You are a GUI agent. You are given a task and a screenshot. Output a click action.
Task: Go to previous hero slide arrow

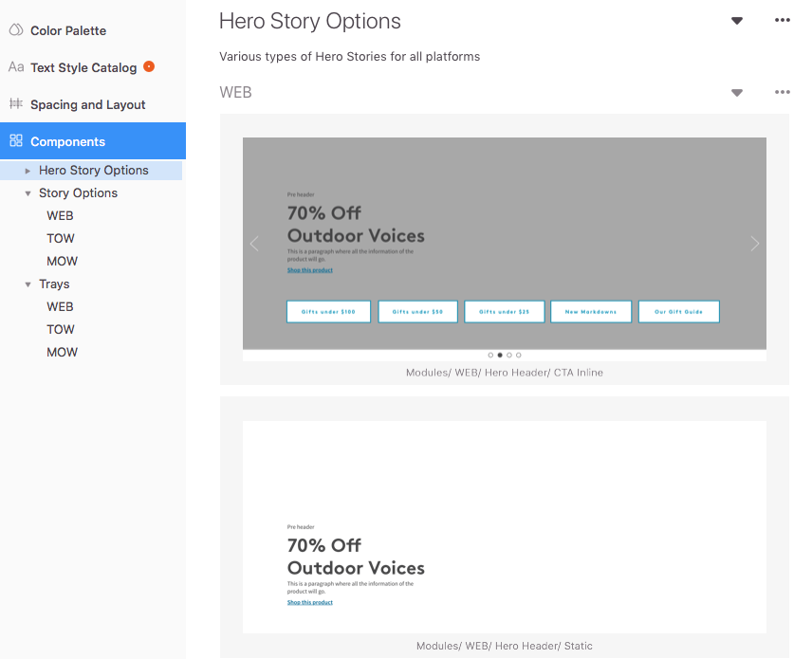coord(254,244)
